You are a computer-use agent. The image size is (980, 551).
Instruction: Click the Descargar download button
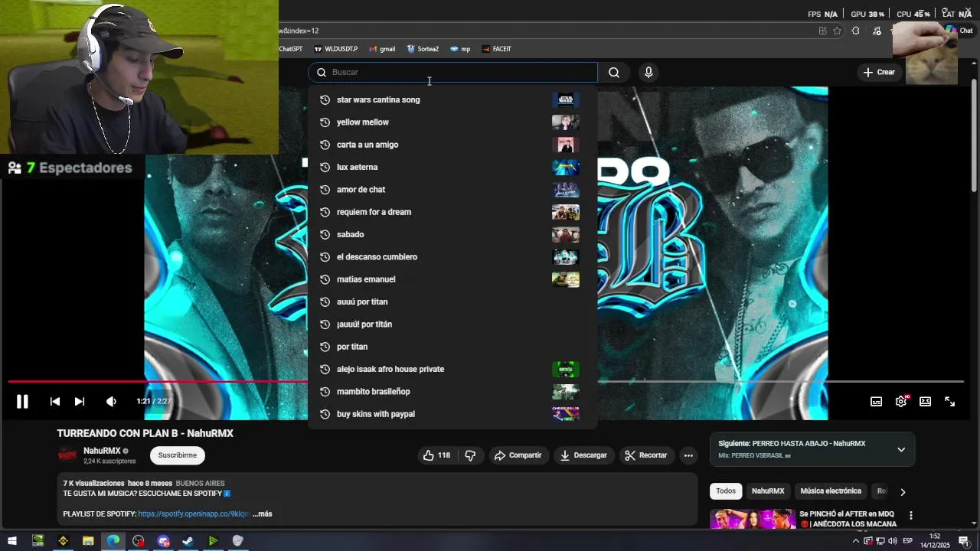583,455
